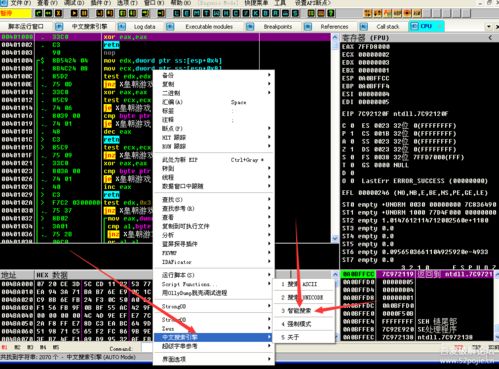
Task: Click the restart program toolbar icon
Action: pos(48,13)
